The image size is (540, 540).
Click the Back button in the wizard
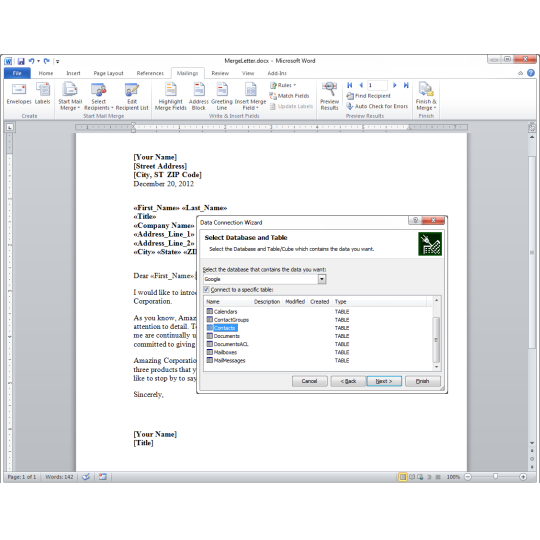tap(348, 381)
